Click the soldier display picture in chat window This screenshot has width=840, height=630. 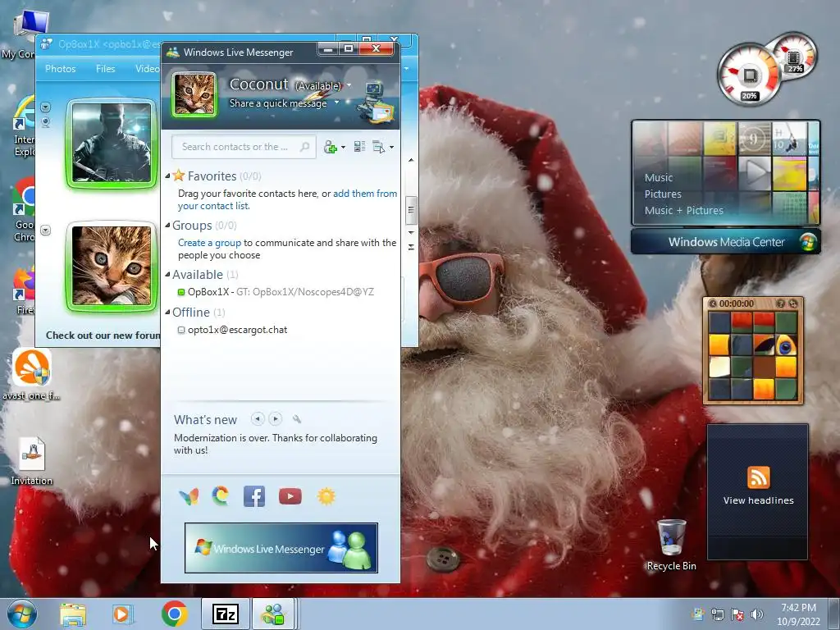112,144
